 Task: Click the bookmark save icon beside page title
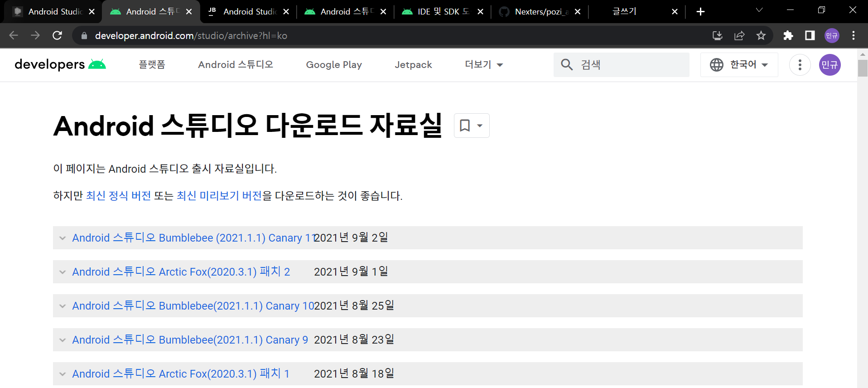click(472, 126)
